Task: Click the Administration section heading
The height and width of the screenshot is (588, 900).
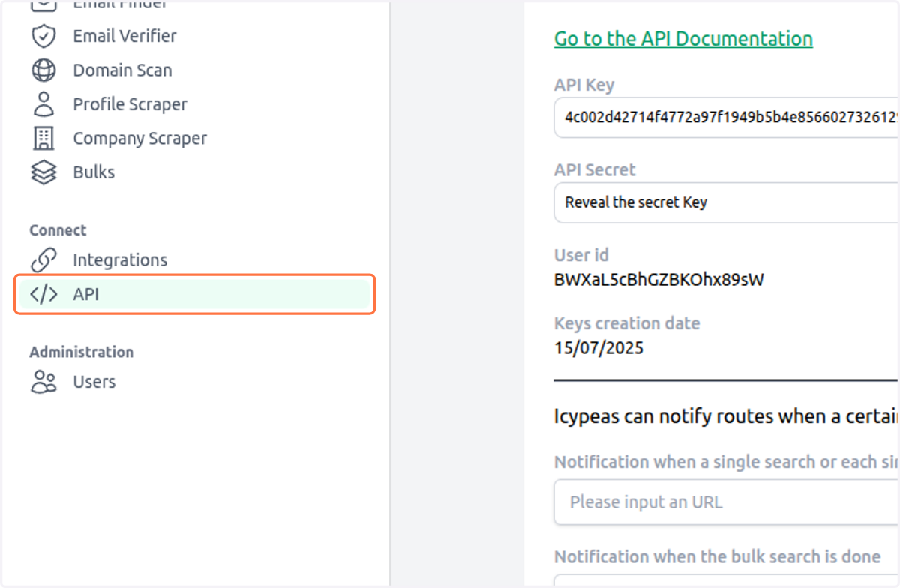Action: pos(81,352)
